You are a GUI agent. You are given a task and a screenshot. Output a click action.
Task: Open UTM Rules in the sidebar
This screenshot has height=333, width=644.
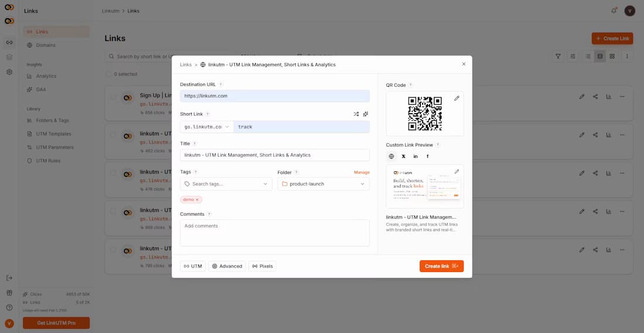point(56,161)
